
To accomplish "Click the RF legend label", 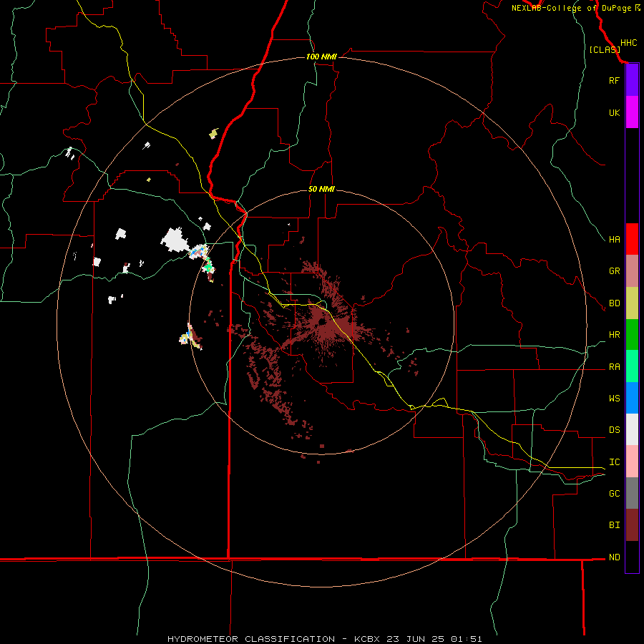I will (x=614, y=81).
